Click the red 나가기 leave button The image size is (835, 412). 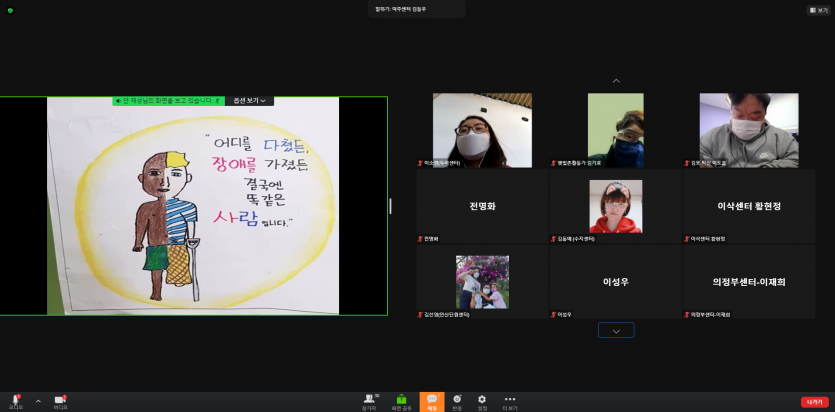point(814,401)
